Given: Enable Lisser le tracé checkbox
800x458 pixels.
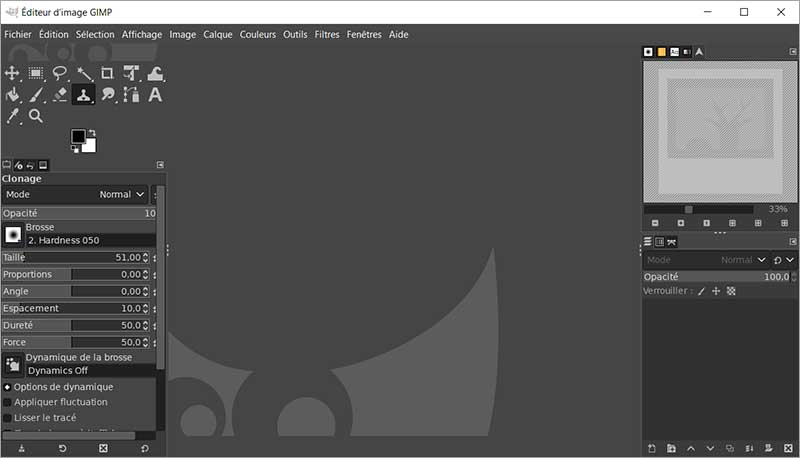Looking at the screenshot, I should pyautogui.click(x=7, y=418).
